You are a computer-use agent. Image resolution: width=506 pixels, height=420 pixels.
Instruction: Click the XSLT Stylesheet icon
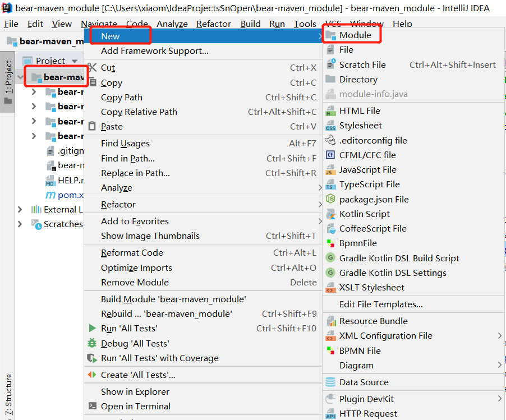pos(330,287)
